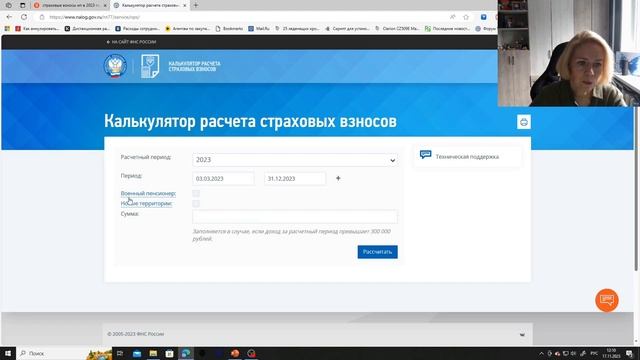Open the Mail.Ru bookmark
The width and height of the screenshot is (640, 360).
point(259,29)
